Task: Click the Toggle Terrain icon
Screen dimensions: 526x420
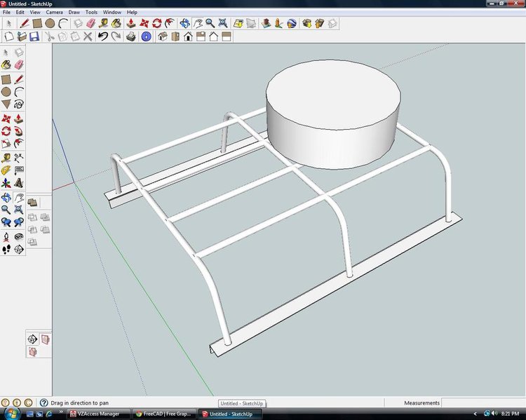Action: (x=251, y=23)
